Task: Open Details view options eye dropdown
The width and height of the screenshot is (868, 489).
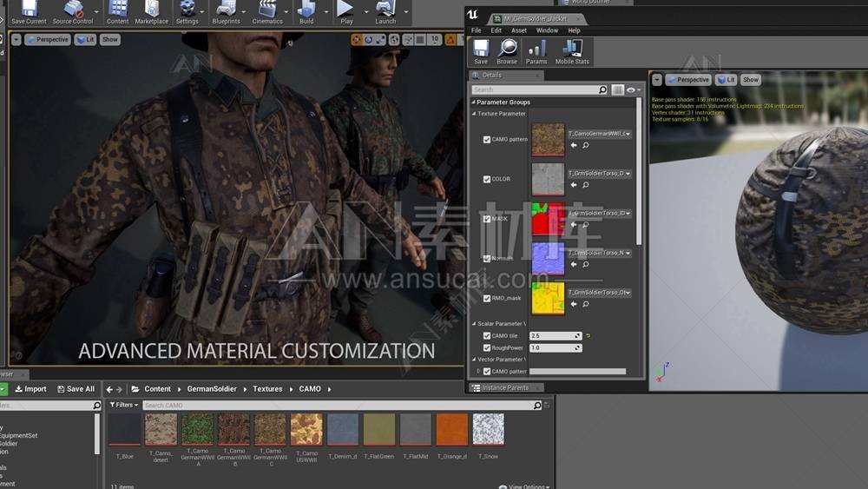Action: tap(634, 89)
